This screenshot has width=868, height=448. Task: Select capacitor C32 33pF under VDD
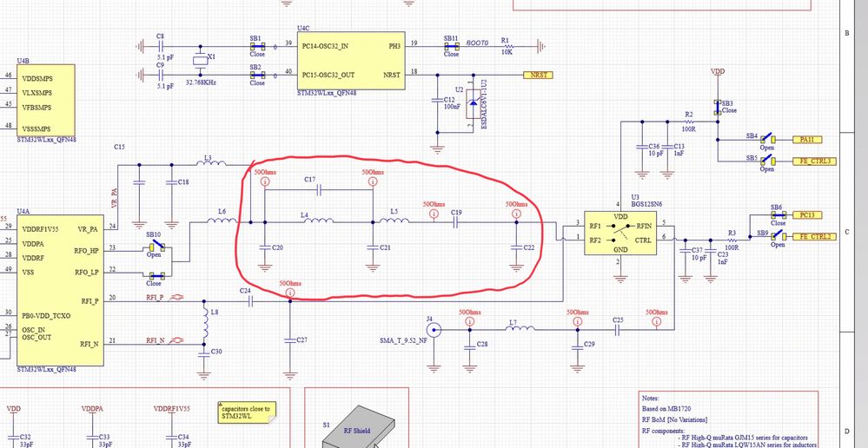point(14,438)
